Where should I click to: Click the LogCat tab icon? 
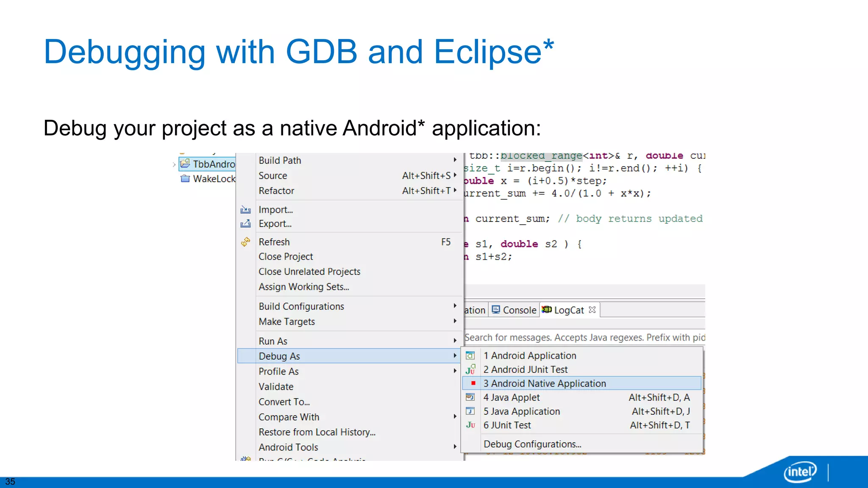point(547,310)
